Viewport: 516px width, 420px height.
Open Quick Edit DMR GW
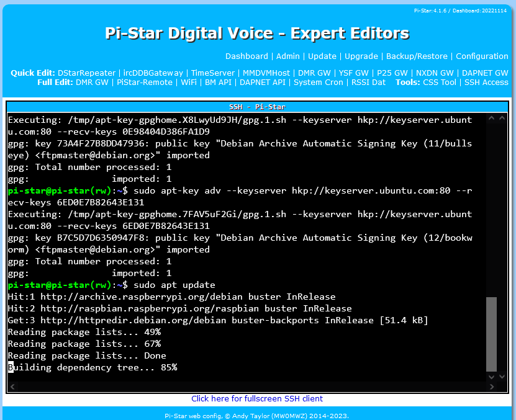coord(314,73)
